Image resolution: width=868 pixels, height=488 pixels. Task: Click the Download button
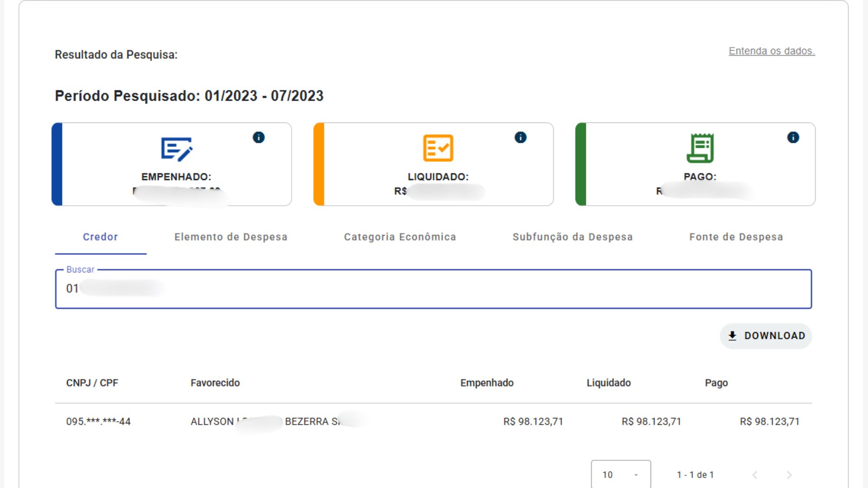766,336
